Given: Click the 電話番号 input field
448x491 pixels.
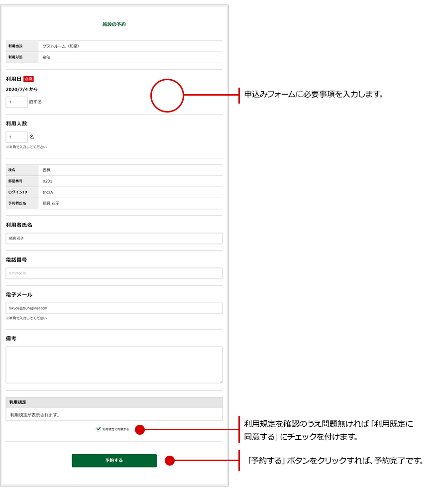Looking at the screenshot, I should pyautogui.click(x=114, y=273).
